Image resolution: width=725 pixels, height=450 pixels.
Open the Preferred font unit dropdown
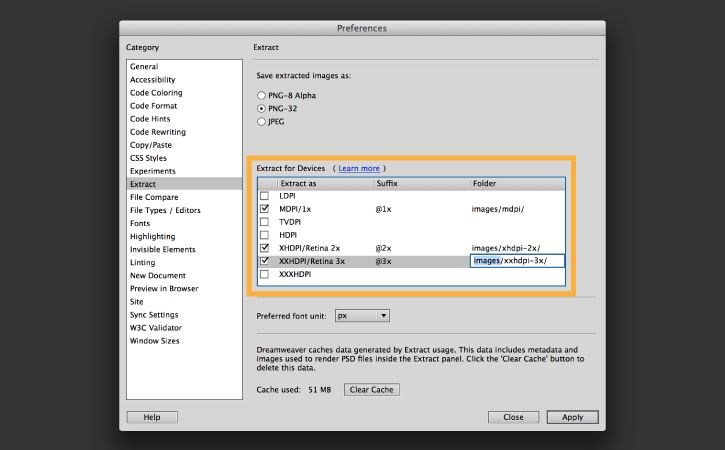click(x=362, y=316)
